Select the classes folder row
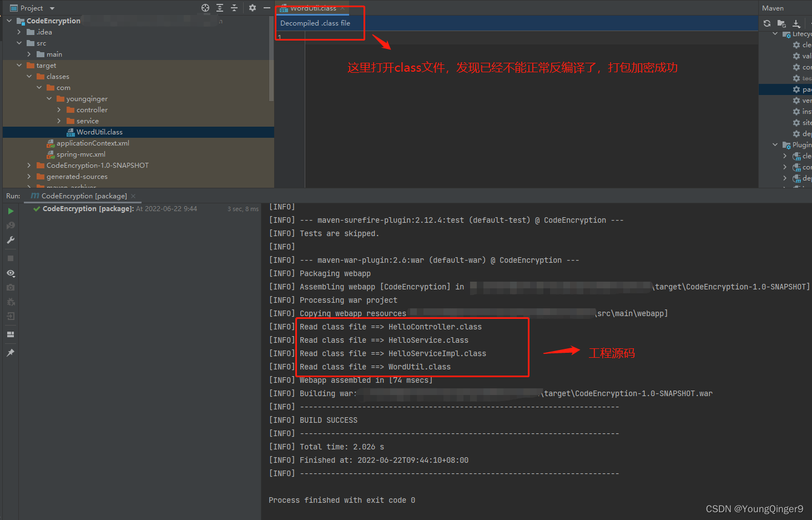 138,76
